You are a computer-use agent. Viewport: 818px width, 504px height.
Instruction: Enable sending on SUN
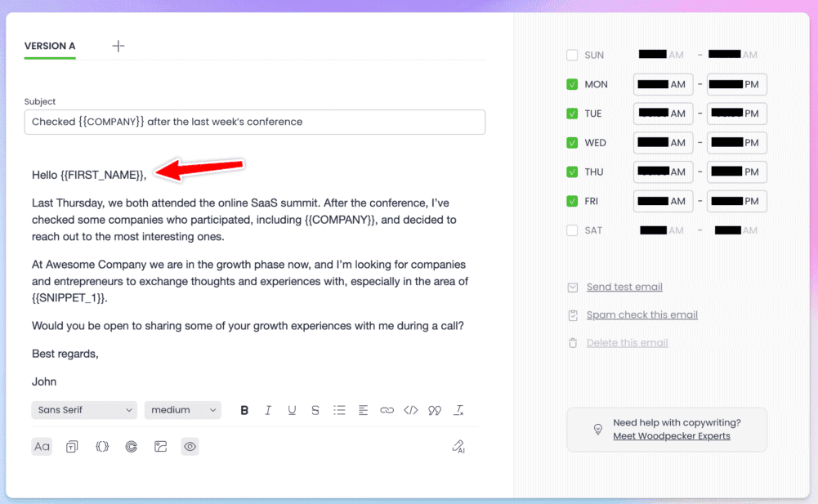(572, 55)
